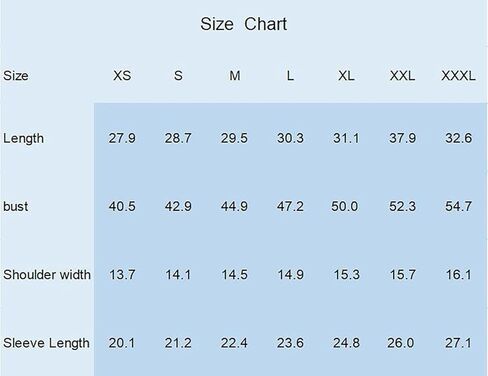The image size is (488, 376).
Task: Click the M bust value 44.9
Action: [x=234, y=206]
